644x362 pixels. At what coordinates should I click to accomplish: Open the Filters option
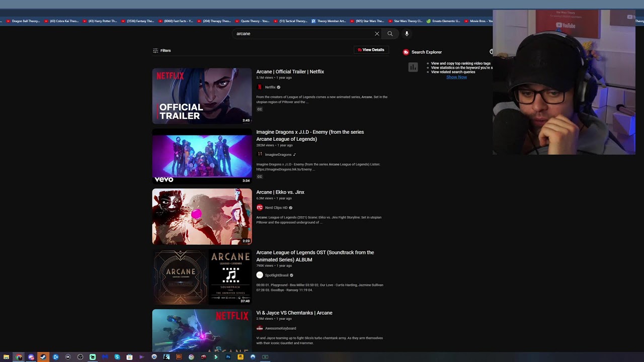pyautogui.click(x=162, y=50)
